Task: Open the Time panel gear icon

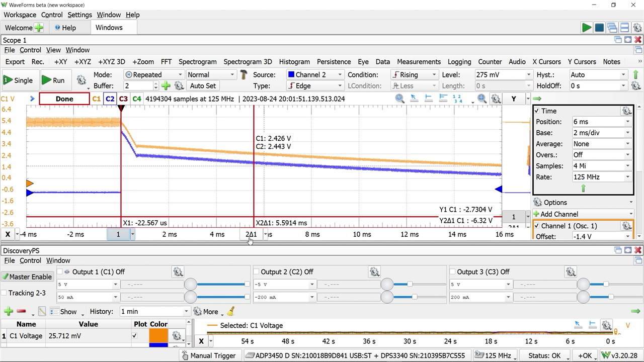Action: point(626,111)
